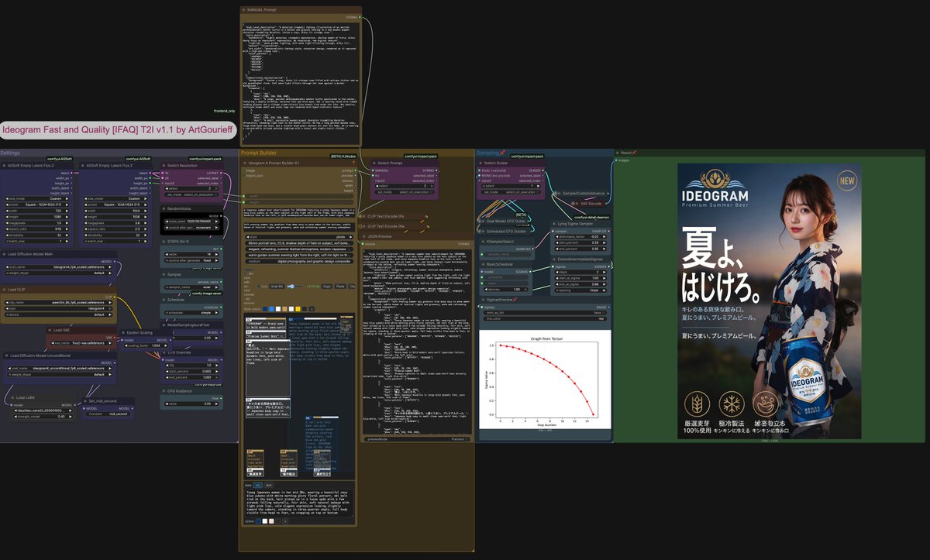Viewport: 930px width, 560px height.
Task: Open clip_name dropdown in Load CLIP
Action: point(59,302)
